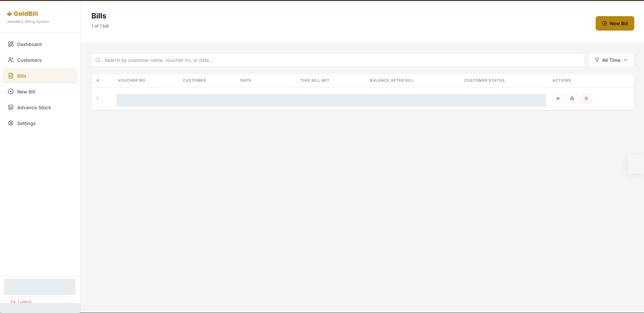Click the Bills document icon
This screenshot has width=644, height=313.
tap(11, 76)
